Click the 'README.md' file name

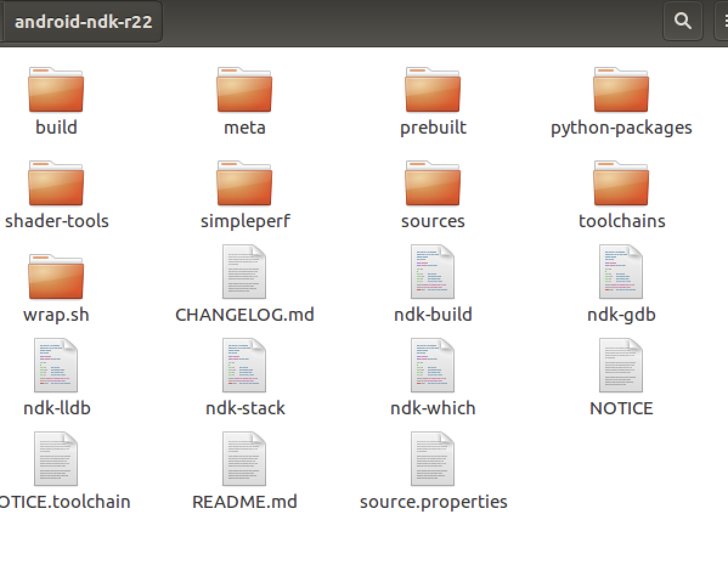(245, 502)
